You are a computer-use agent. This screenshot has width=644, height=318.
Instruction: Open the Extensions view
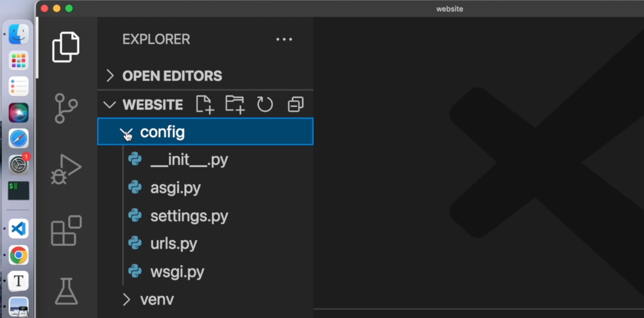click(66, 231)
